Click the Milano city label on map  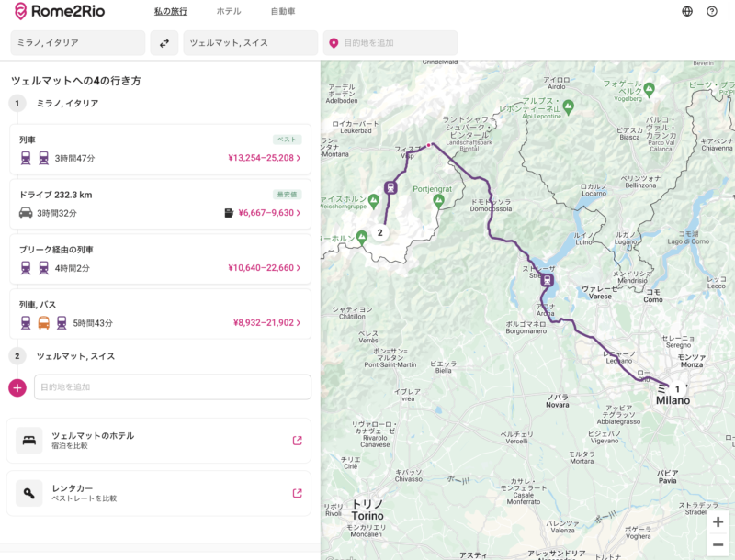(x=673, y=400)
